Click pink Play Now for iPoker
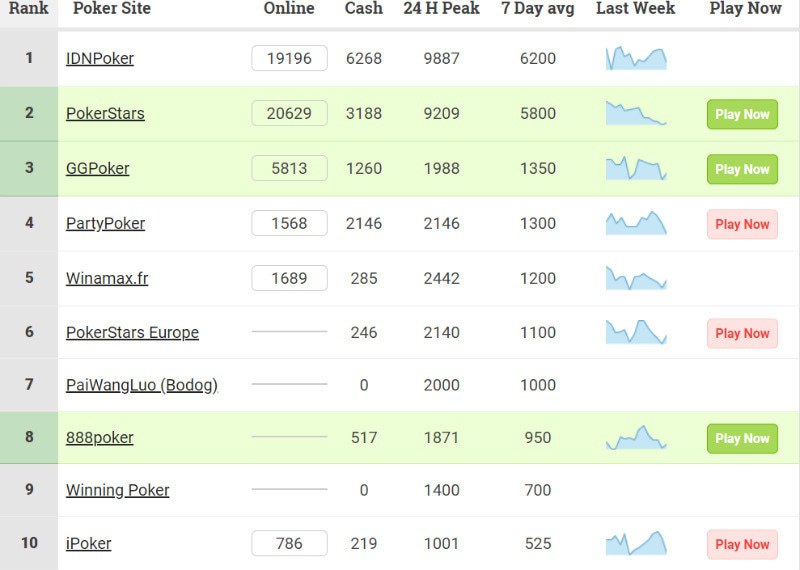Image resolution: width=800 pixels, height=570 pixels. (742, 544)
